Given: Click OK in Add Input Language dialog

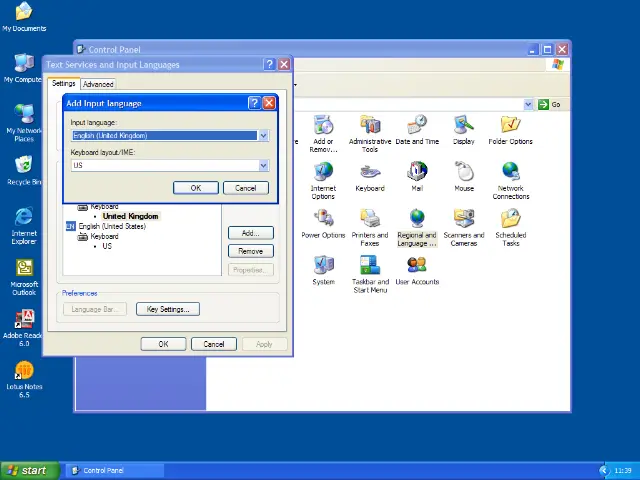Looking at the screenshot, I should click(x=195, y=188).
